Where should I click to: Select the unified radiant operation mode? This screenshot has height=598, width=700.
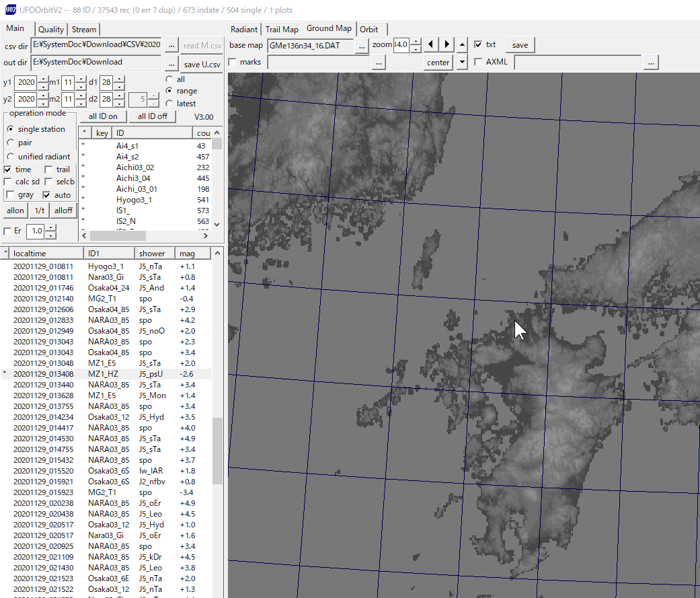click(10, 157)
